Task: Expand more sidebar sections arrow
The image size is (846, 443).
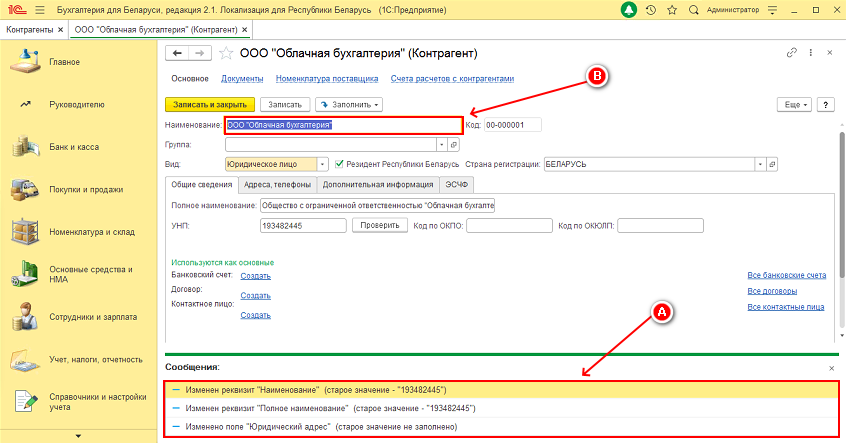Action: point(78,436)
